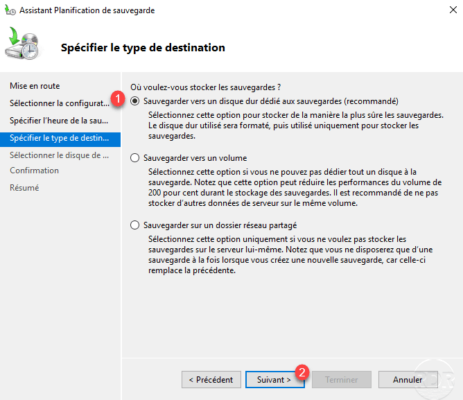Screen dimensions: 463x400
Task: Click the 'Suivant >' button
Action: tap(275, 380)
